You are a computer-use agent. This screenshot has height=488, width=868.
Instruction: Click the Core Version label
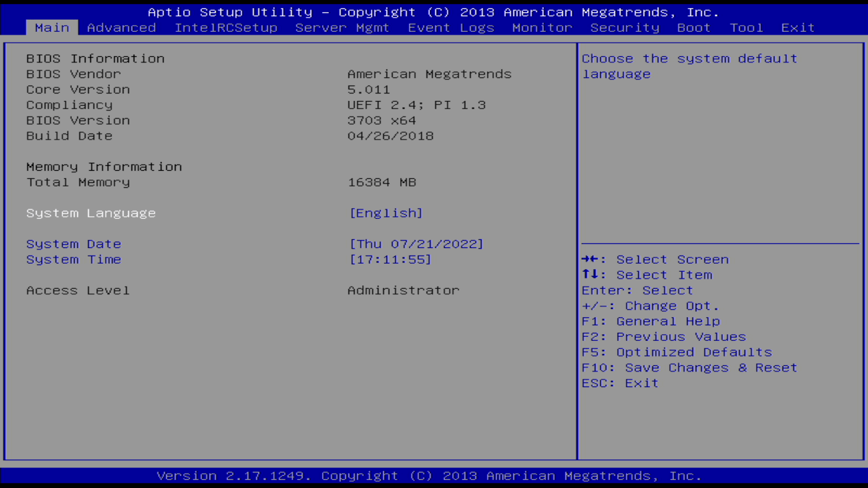(78, 89)
